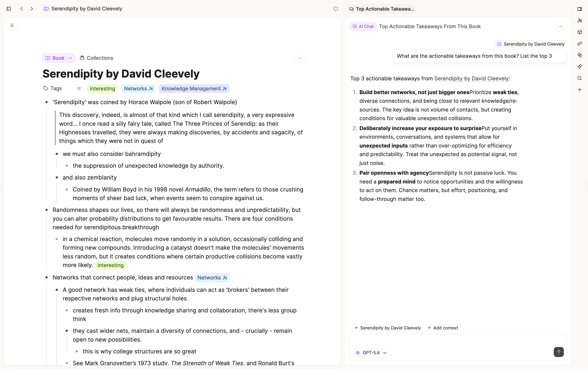
Task: Click the plus icon in right sidebar
Action: tap(580, 90)
